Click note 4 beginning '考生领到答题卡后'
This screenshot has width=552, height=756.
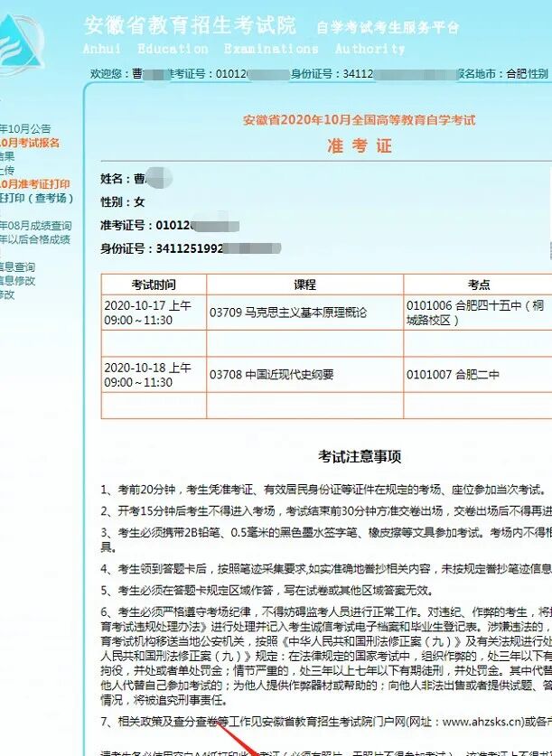pos(326,569)
